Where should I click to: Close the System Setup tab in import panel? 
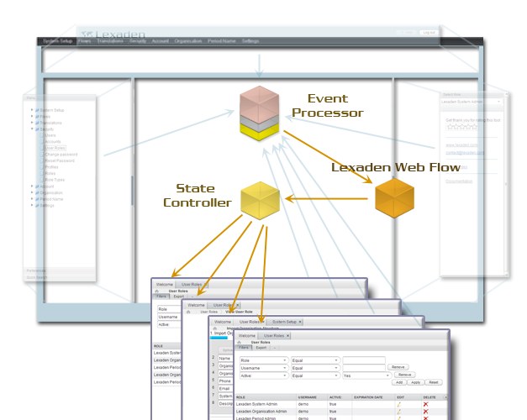300,322
